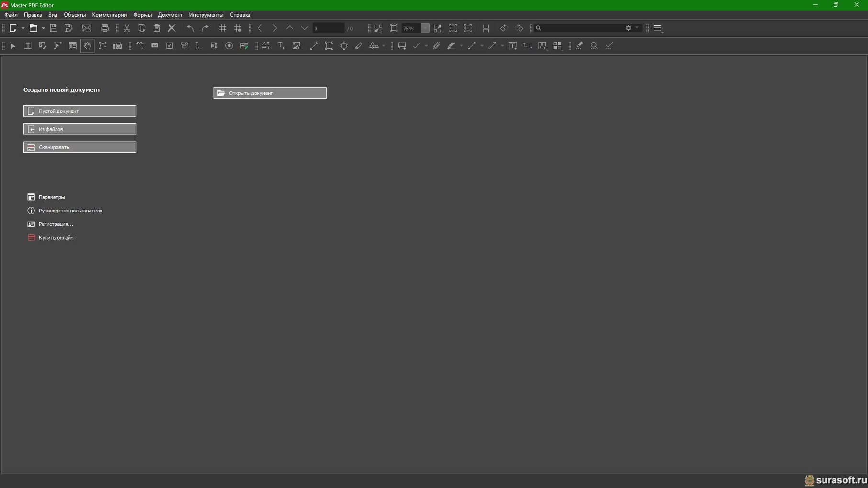Viewport: 868px width, 488px height.
Task: Open the Вид menu
Action: click(x=53, y=15)
